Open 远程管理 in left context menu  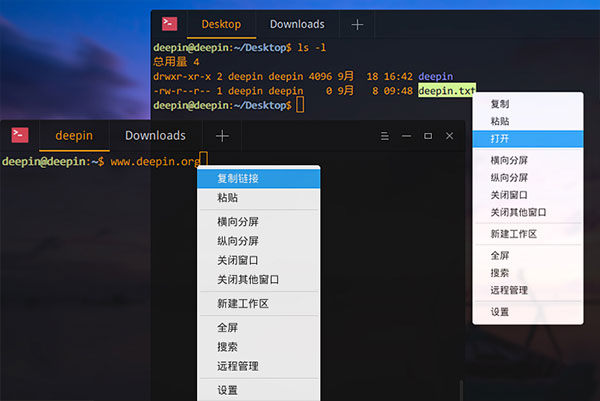tap(259, 366)
